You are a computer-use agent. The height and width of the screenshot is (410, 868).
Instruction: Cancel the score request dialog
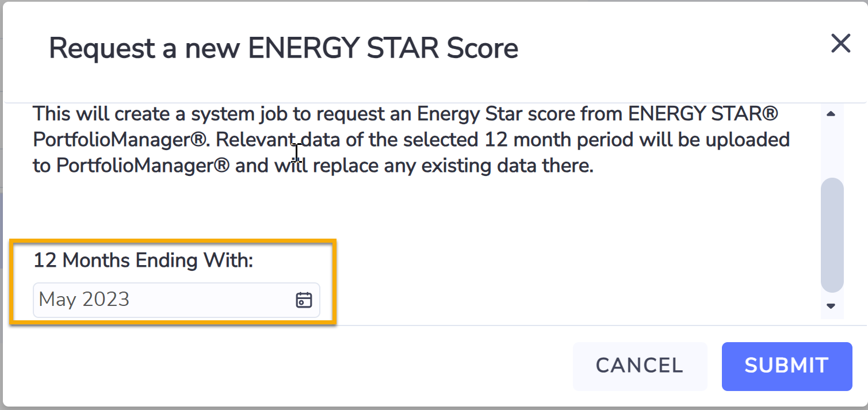pyautogui.click(x=640, y=366)
